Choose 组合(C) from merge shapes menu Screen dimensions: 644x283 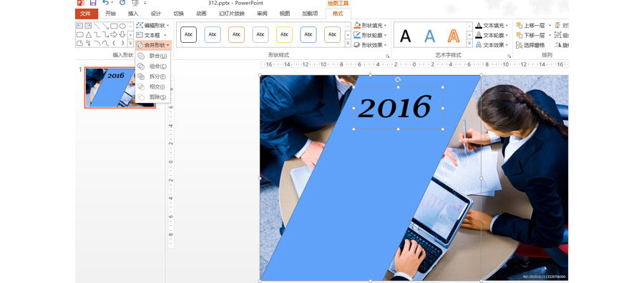tap(152, 66)
